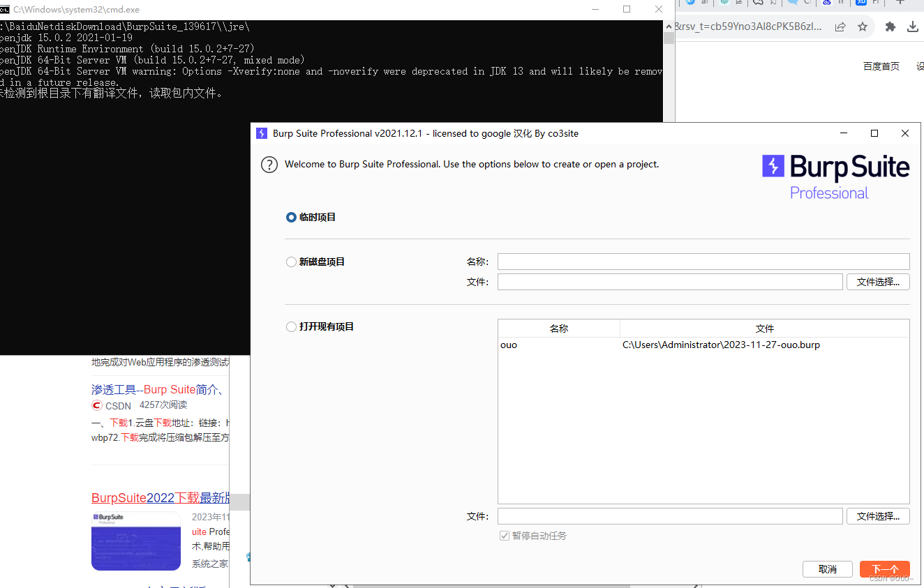The image size is (924, 588).
Task: Close the cmd.exe window
Action: click(x=658, y=9)
